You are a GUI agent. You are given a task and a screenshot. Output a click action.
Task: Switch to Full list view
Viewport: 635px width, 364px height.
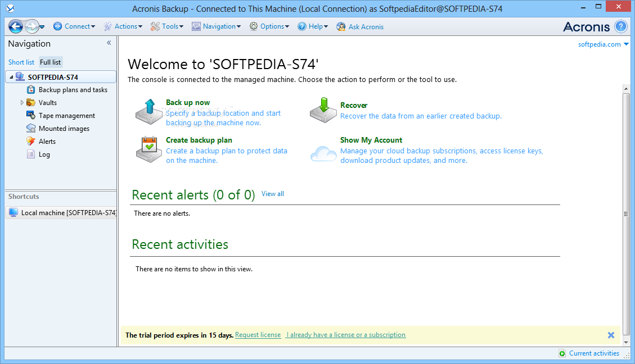(x=50, y=62)
